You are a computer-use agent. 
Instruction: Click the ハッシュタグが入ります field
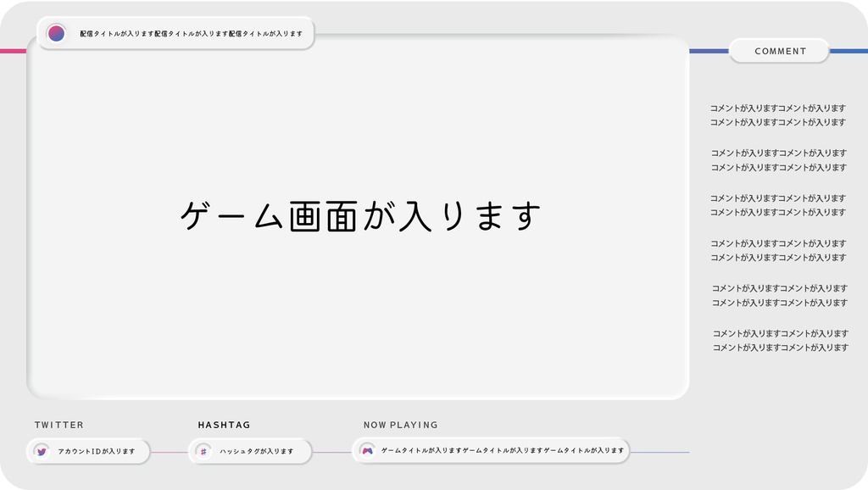coord(250,452)
